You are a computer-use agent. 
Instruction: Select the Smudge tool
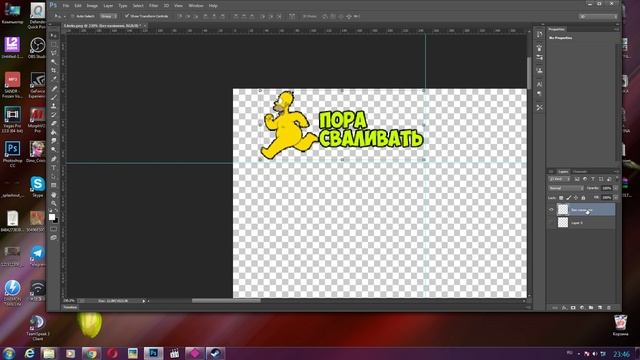(53, 141)
